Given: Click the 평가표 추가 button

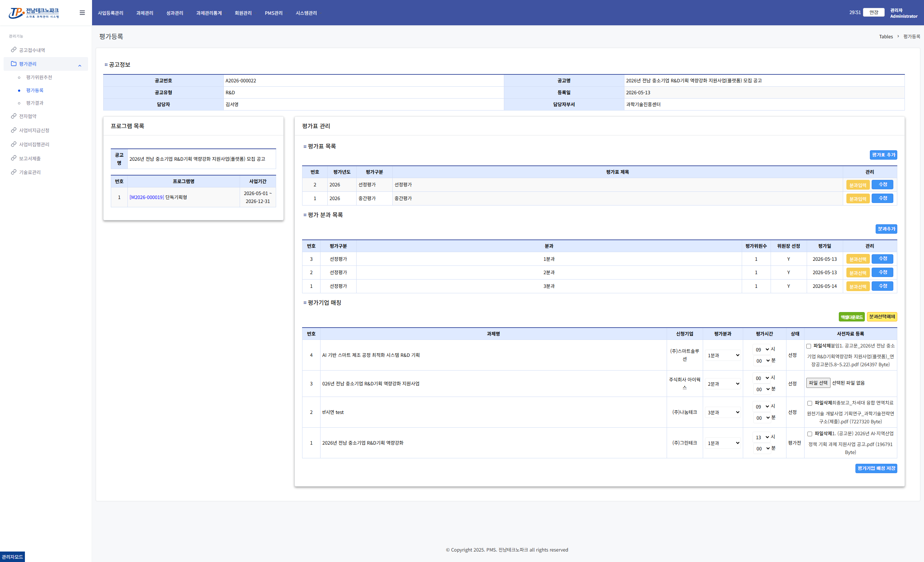Looking at the screenshot, I should tap(883, 155).
